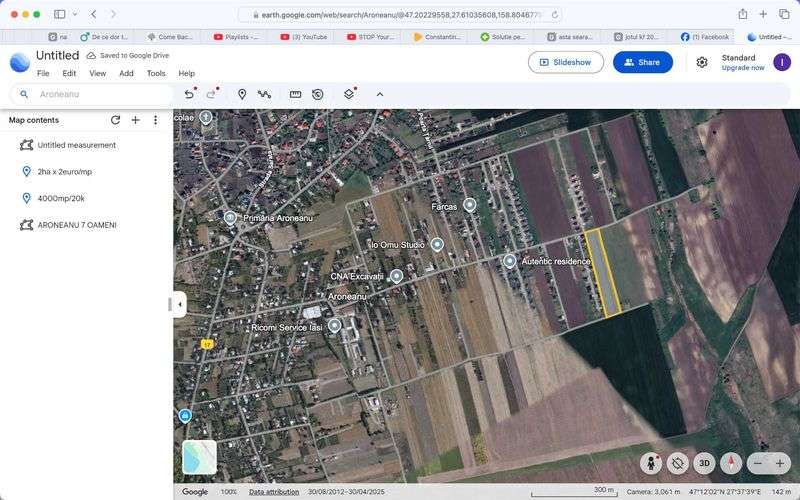Toggle 3D view button
The width and height of the screenshot is (800, 500).
(x=704, y=463)
